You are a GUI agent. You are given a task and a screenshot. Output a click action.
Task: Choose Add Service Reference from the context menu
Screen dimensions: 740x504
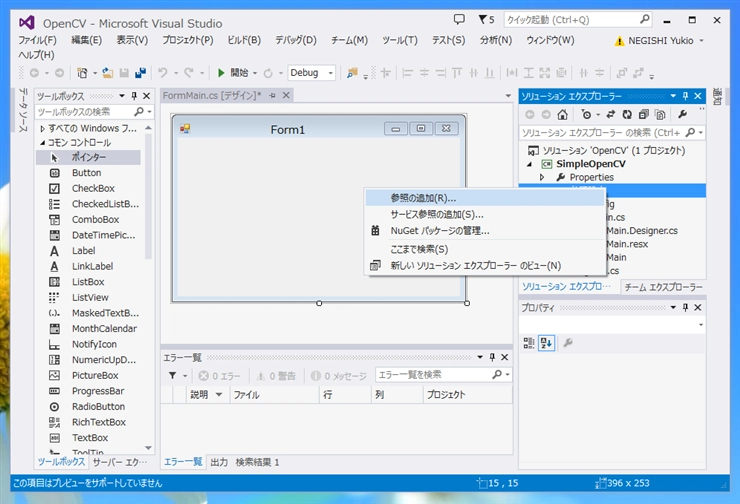[485, 214]
